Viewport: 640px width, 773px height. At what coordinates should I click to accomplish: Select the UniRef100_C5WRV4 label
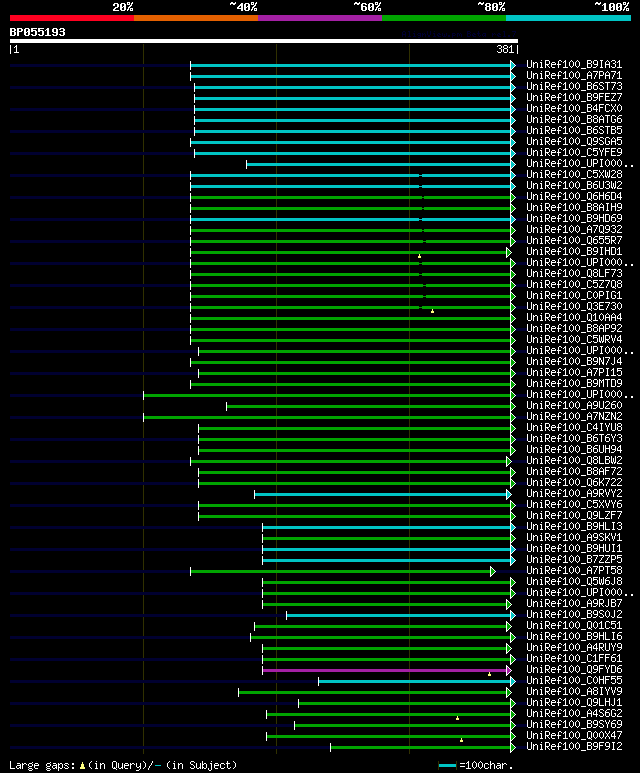[x=574, y=340]
